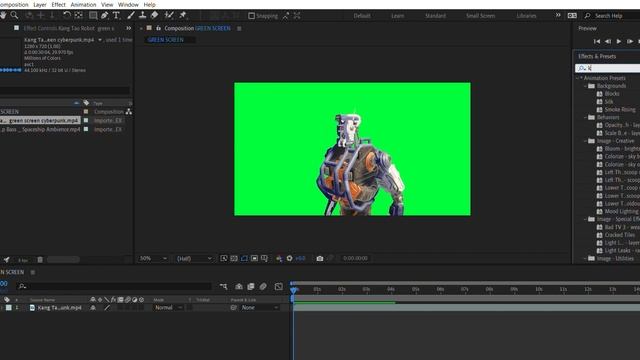This screenshot has width=640, height=360.
Task: Open the Window menu
Action: 128,4
